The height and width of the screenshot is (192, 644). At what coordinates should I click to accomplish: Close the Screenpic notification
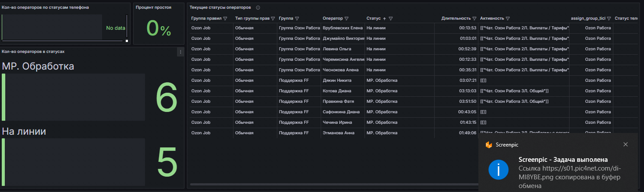[x=626, y=144]
